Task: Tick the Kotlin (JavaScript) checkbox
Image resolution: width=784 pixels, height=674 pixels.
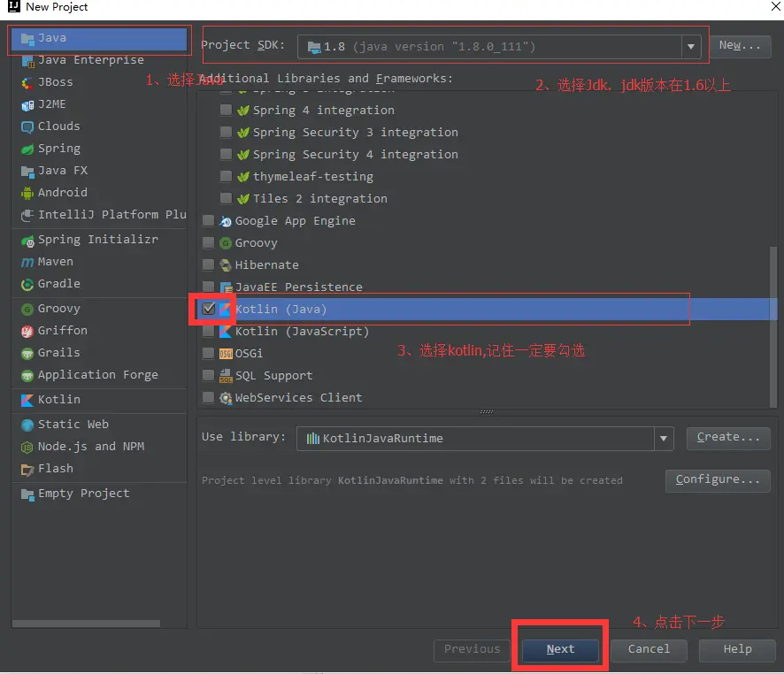Action: tap(208, 331)
